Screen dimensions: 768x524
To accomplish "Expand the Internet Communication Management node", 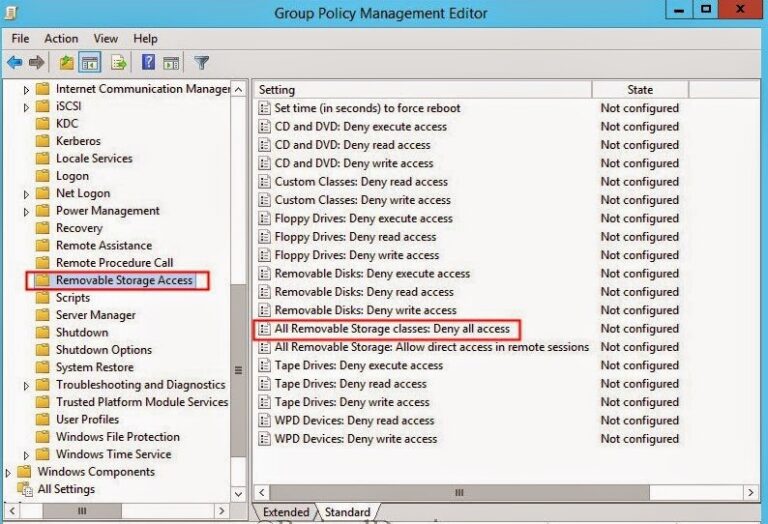I will tap(26, 90).
